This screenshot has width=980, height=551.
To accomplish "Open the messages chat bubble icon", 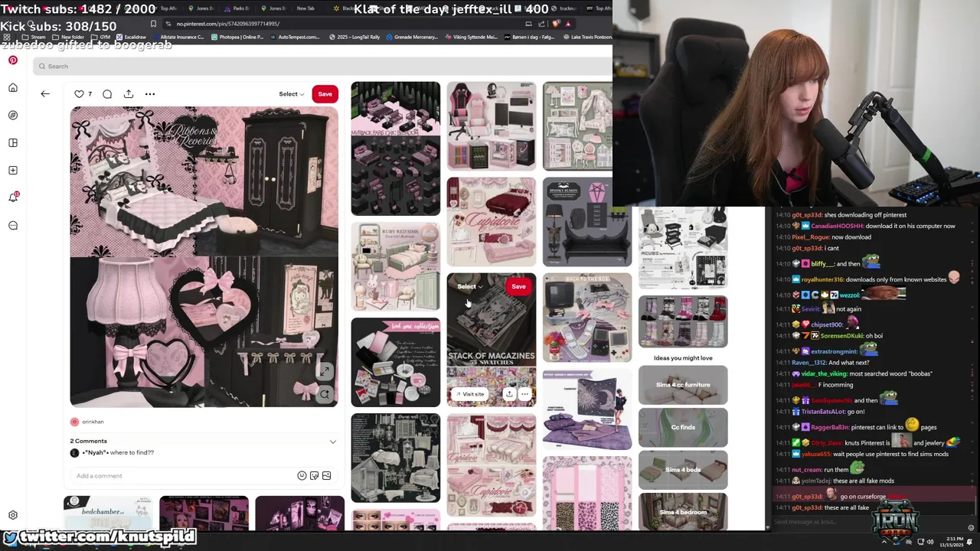I will click(x=13, y=226).
